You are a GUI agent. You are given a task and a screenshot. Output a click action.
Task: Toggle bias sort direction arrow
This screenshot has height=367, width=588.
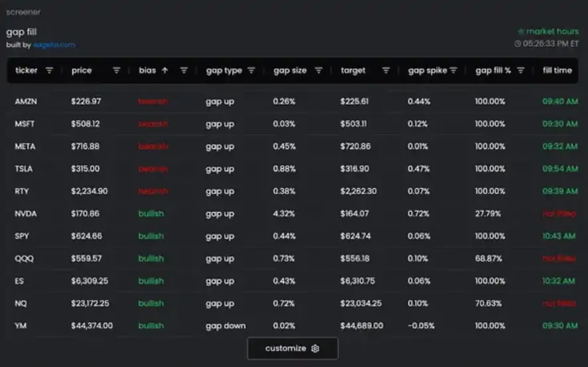click(x=165, y=70)
